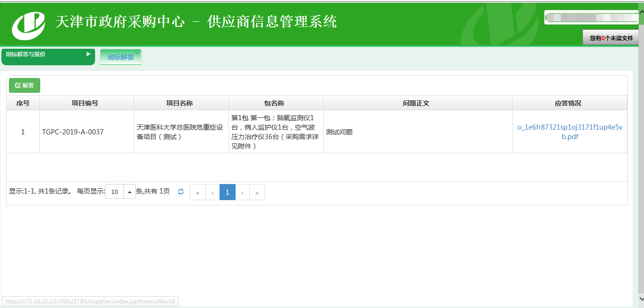Click the 项目名称 column header
The image size is (644, 308).
181,103
